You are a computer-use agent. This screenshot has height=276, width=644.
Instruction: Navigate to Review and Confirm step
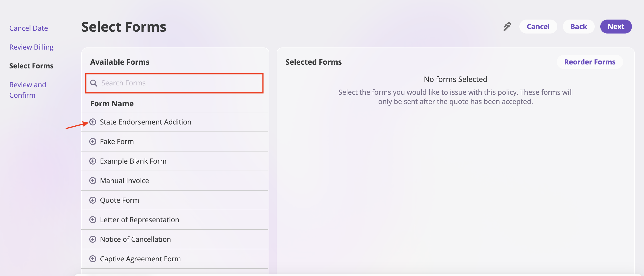tap(27, 90)
